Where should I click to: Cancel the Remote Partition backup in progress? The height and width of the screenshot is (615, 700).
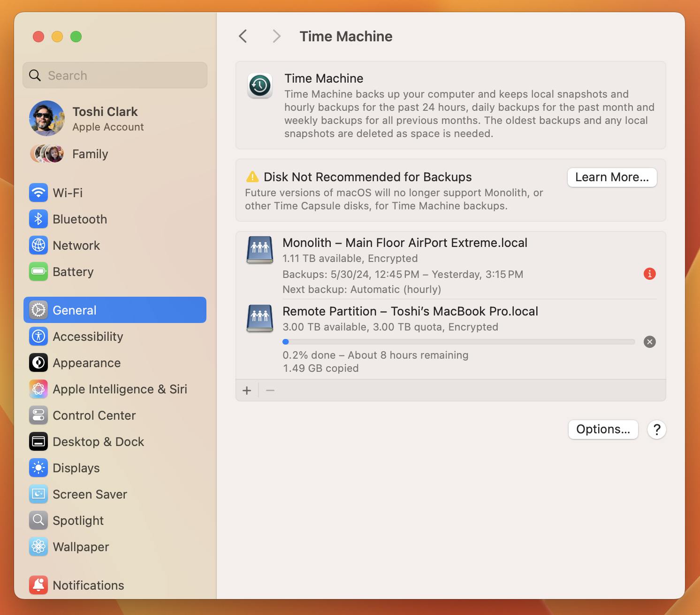(x=650, y=342)
